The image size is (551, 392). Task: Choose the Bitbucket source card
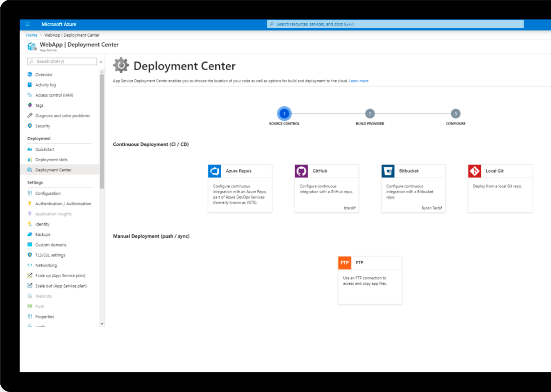point(413,188)
